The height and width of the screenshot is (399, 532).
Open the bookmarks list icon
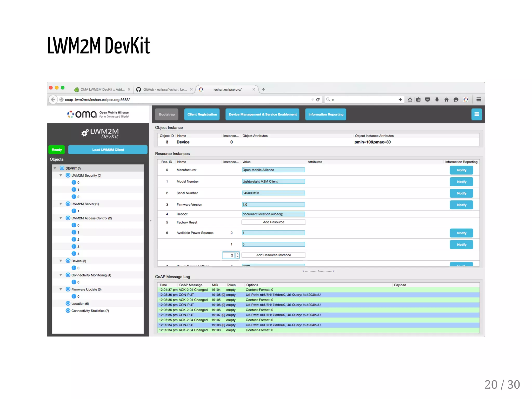pyautogui.click(x=418, y=99)
